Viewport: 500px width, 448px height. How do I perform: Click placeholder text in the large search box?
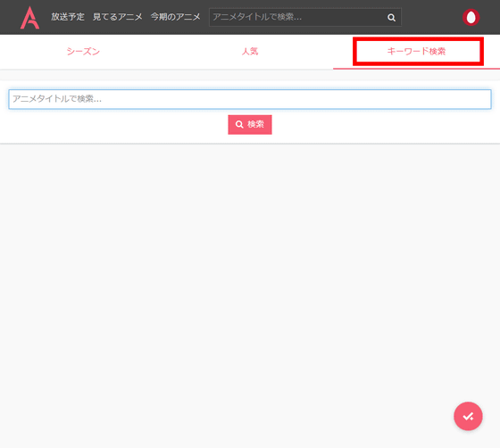point(57,99)
